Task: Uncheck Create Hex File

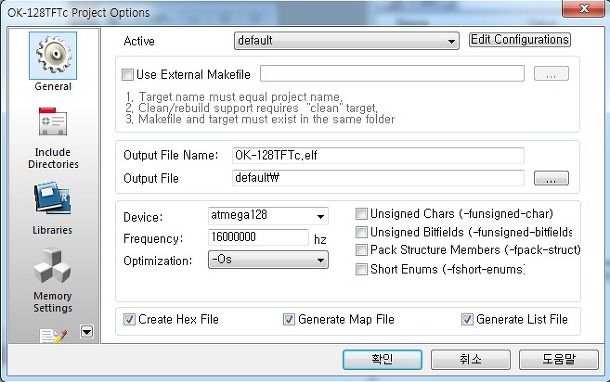Action: coord(129,319)
